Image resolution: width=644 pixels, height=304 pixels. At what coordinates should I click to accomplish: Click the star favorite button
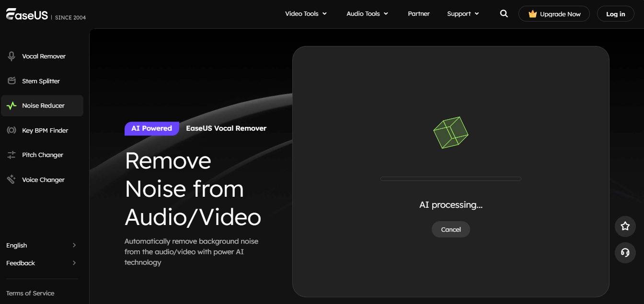pos(625,226)
